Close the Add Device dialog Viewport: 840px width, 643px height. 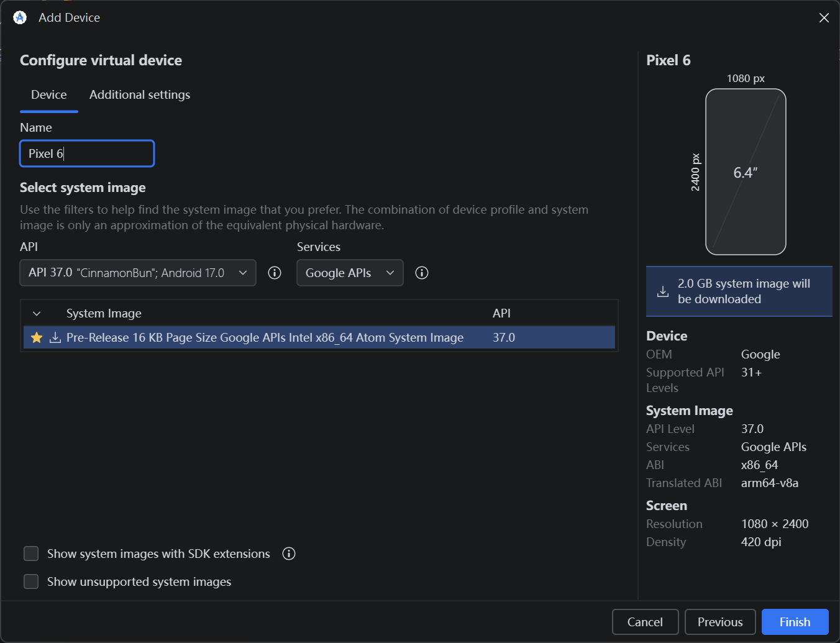pyautogui.click(x=824, y=17)
